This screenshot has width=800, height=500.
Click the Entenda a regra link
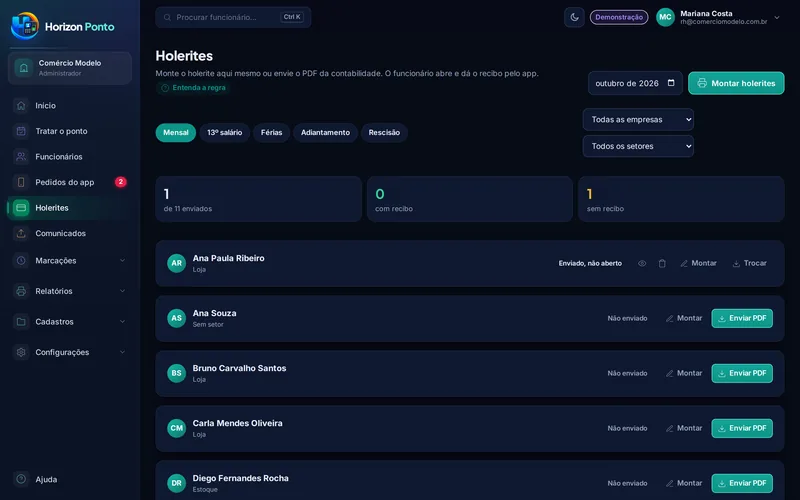pyautogui.click(x=193, y=88)
